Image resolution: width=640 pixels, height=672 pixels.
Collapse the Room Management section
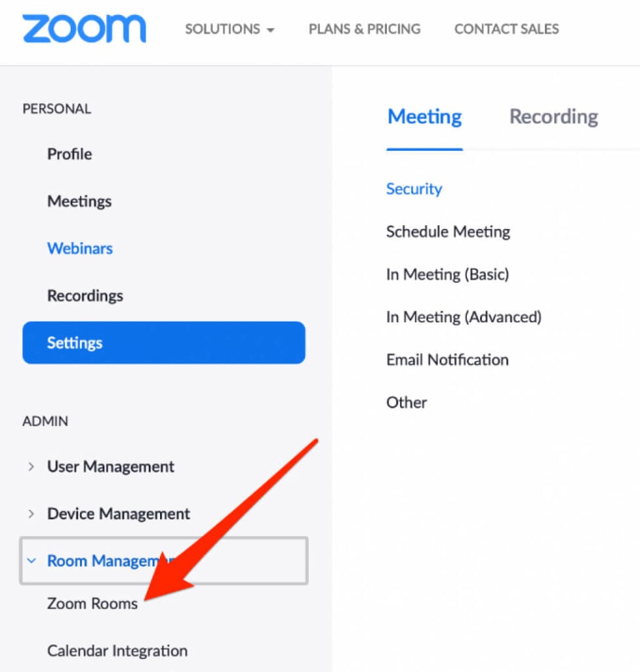[164, 560]
